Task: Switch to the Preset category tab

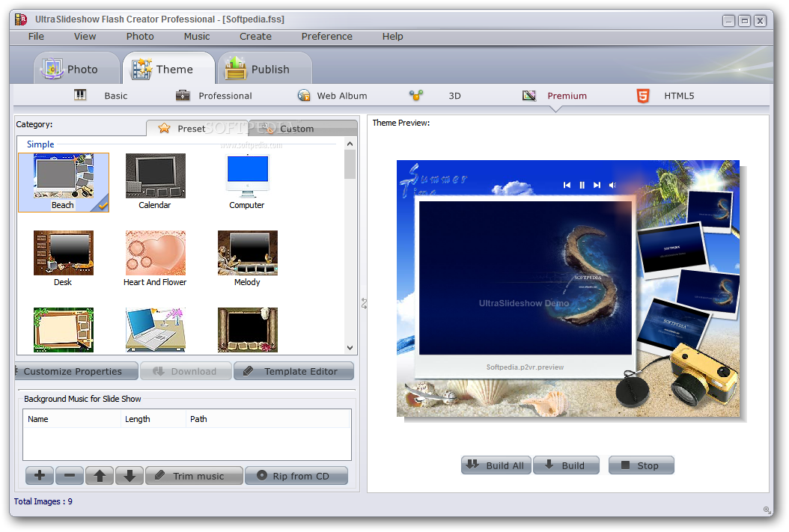Action: tap(198, 129)
